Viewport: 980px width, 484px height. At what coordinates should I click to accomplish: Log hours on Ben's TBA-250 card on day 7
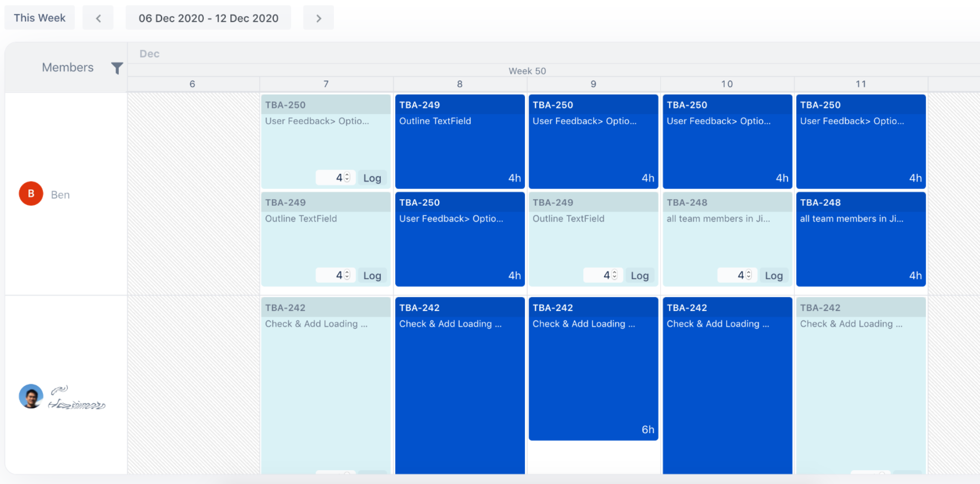(x=372, y=178)
